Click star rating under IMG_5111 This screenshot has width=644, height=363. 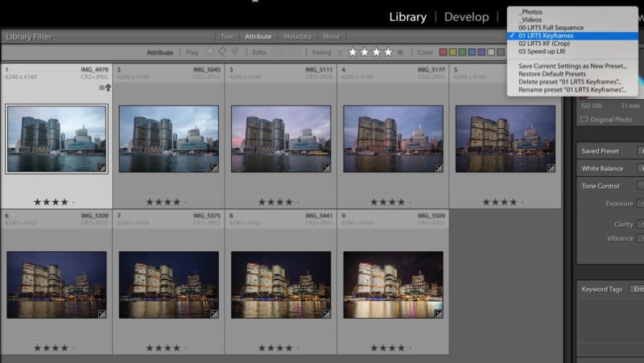[x=275, y=202]
